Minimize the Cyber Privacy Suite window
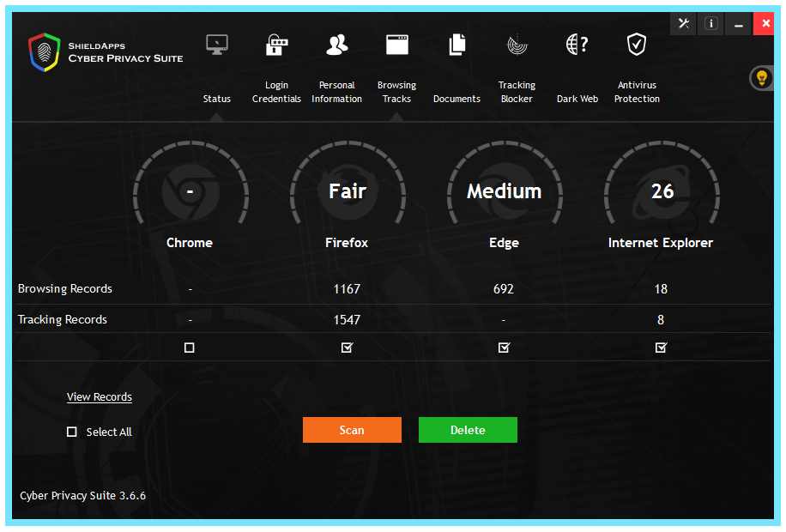The height and width of the screenshot is (532, 786). coord(739,23)
